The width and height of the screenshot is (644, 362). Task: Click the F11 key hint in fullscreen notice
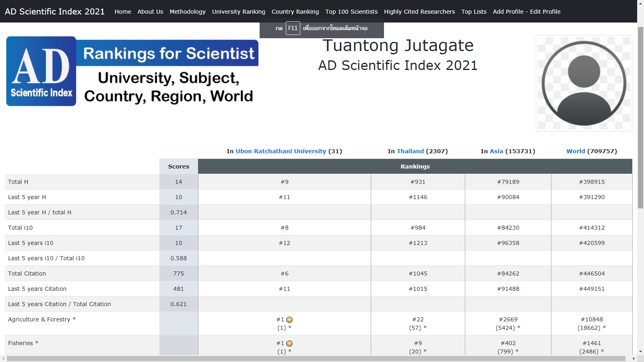tap(293, 28)
